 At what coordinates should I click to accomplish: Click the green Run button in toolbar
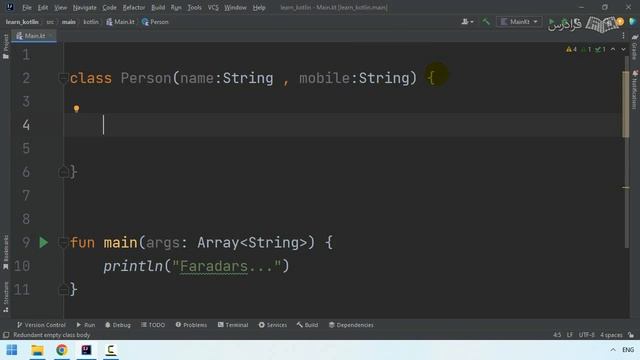coord(551,22)
